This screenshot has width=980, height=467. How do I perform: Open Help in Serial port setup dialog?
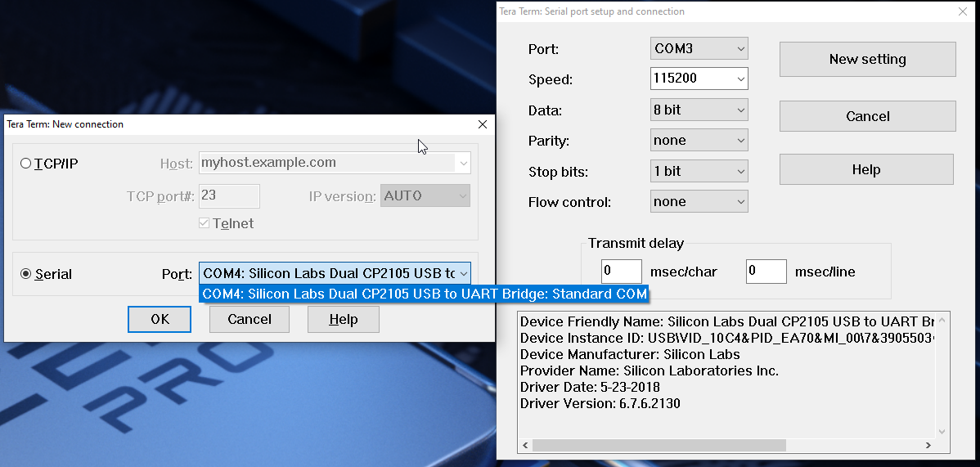pos(866,170)
